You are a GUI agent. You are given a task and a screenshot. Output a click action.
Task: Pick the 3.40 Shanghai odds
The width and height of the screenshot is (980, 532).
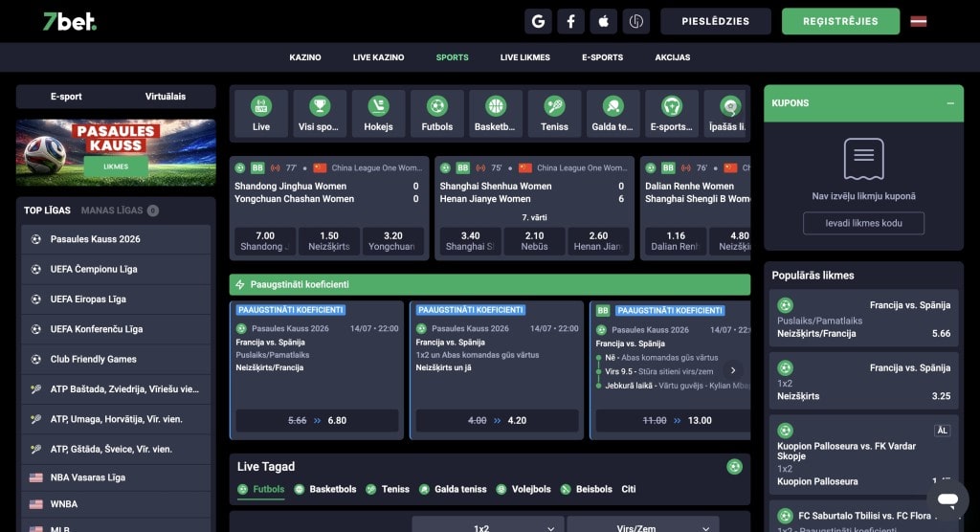470,241
